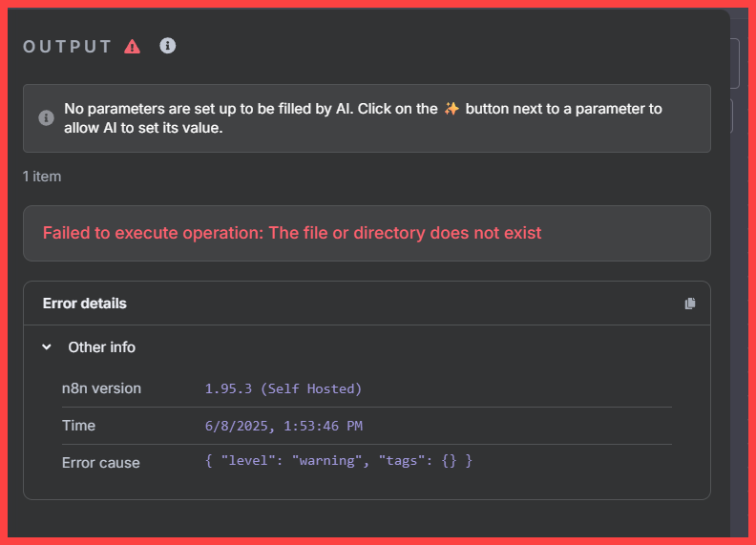The width and height of the screenshot is (756, 545).
Task: Click the OUTPUT panel heading
Action: (x=68, y=47)
